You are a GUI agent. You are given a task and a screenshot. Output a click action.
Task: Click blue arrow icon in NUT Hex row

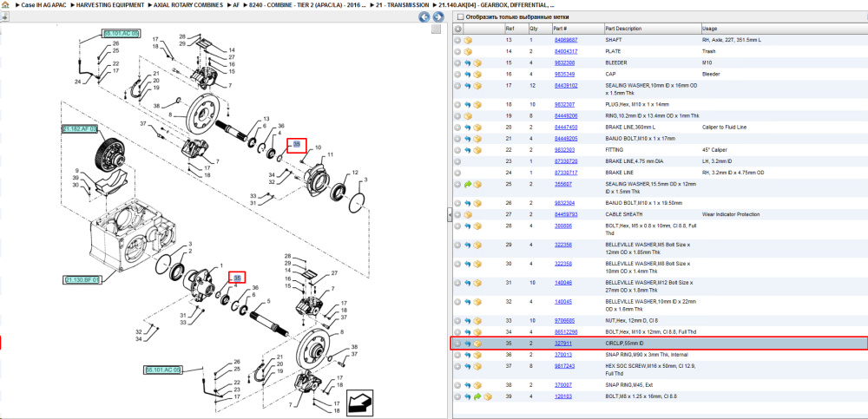468,320
